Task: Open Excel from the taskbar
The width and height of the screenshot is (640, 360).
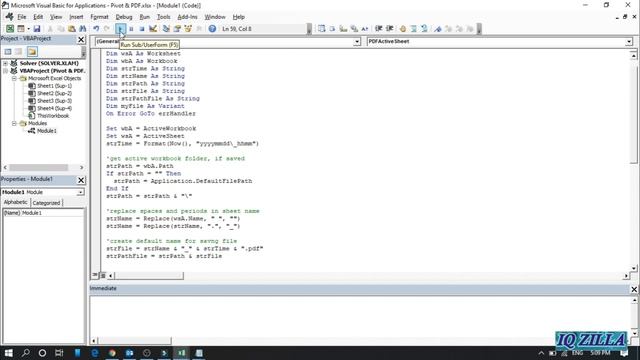Action: click(x=181, y=353)
